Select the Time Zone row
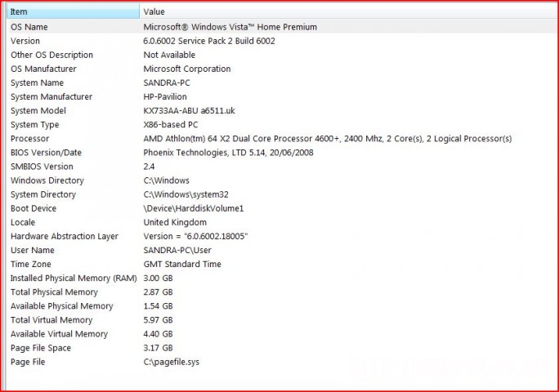Screen dimensions: 559x392 point(31,264)
